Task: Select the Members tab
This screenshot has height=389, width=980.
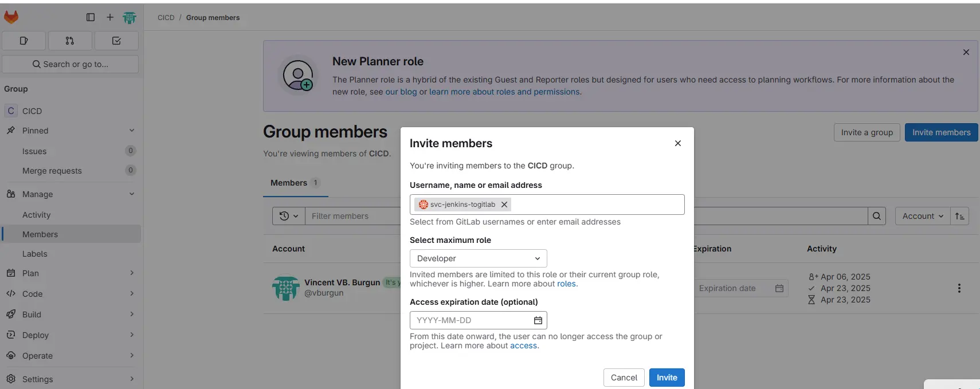Action: click(295, 183)
